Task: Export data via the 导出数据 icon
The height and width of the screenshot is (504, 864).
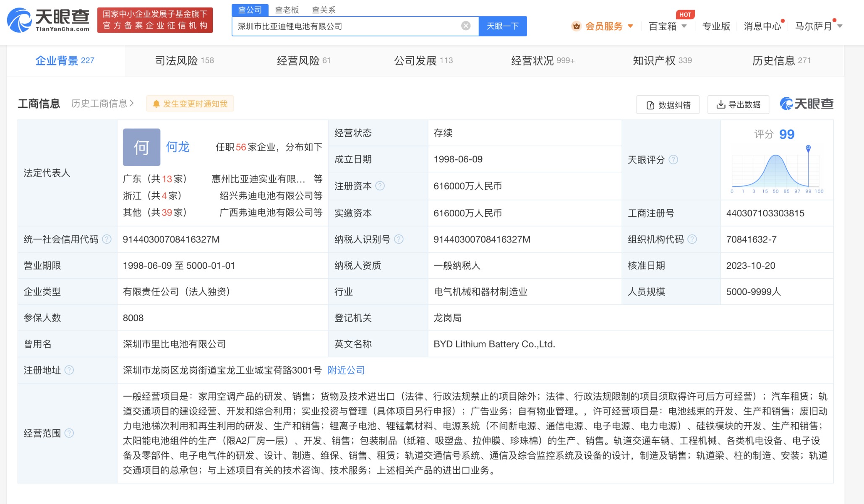Action: click(x=721, y=104)
